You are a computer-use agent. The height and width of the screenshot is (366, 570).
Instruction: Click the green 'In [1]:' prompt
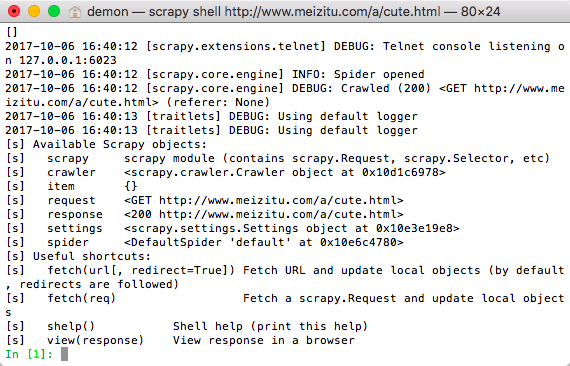(x=29, y=354)
